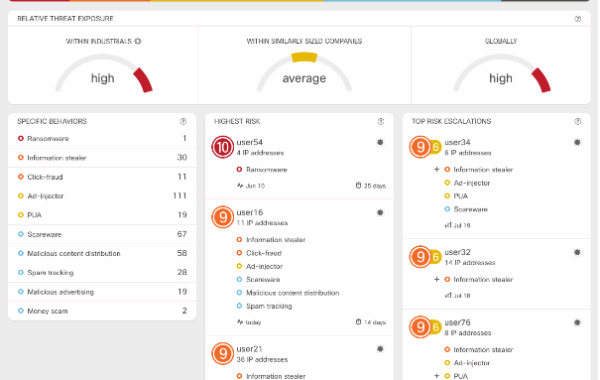Viewport: 600px width, 380px height.
Task: Select Malicious advertising behavior row
Action: [x=102, y=292]
